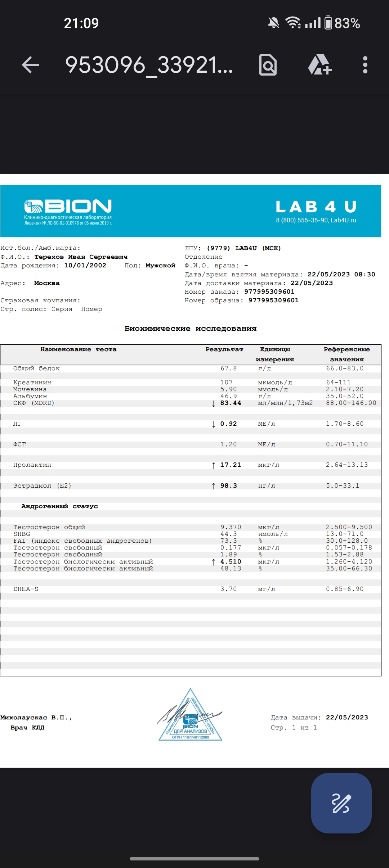Tap the pen annotate floating button
Viewport: 389px width, 868px height.
341,803
